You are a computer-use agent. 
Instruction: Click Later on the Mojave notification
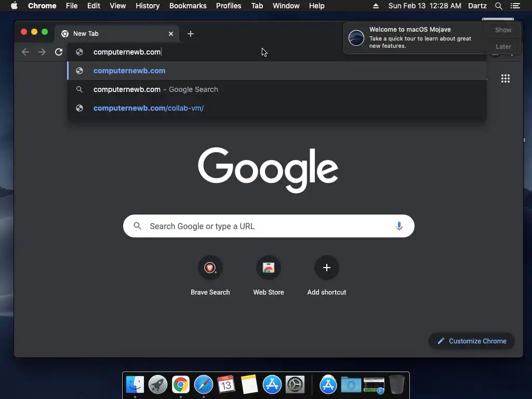point(503,46)
